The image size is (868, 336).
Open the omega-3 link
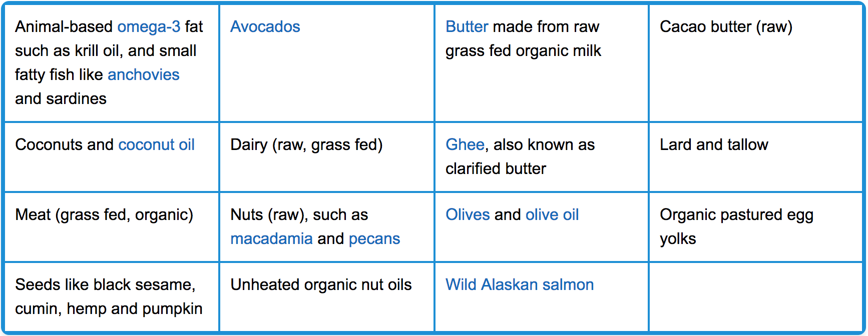coord(149,26)
